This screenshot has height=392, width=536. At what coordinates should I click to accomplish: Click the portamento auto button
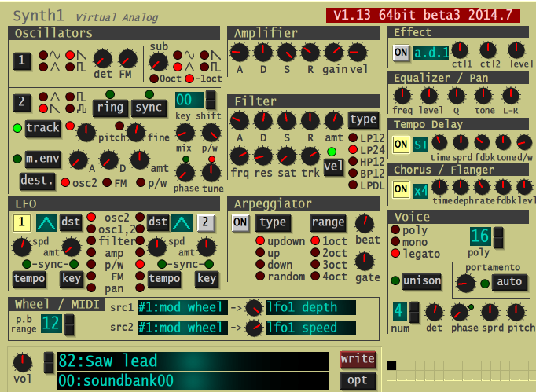pos(509,282)
